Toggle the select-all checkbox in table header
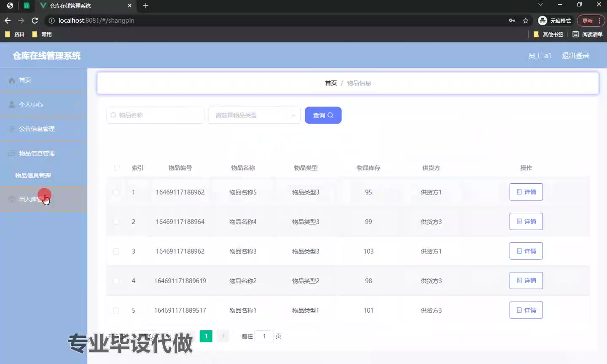 pyautogui.click(x=116, y=168)
